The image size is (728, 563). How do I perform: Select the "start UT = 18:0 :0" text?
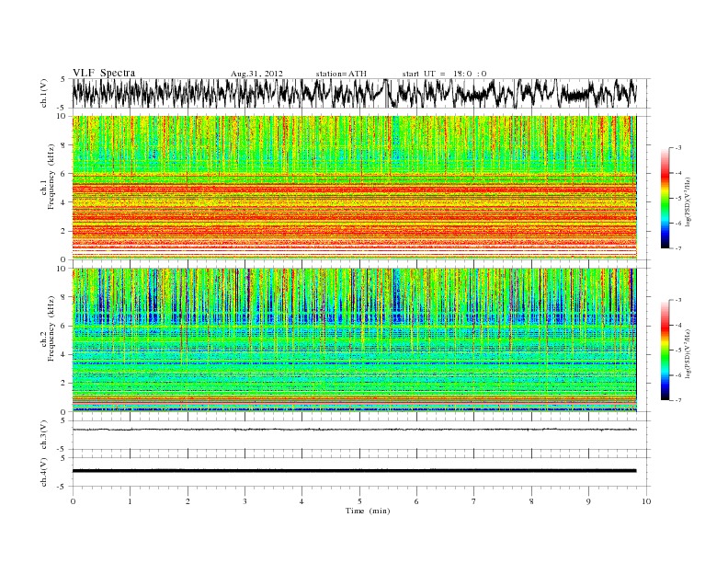pos(444,74)
